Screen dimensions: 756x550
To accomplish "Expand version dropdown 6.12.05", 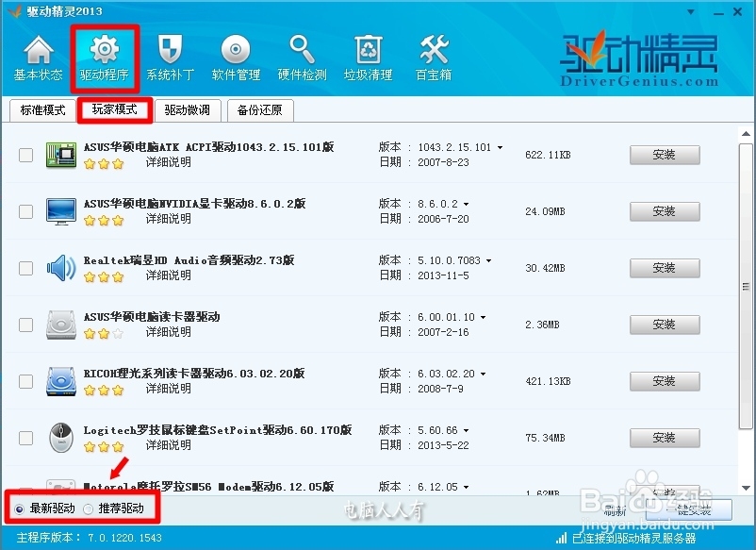I will tap(467, 488).
